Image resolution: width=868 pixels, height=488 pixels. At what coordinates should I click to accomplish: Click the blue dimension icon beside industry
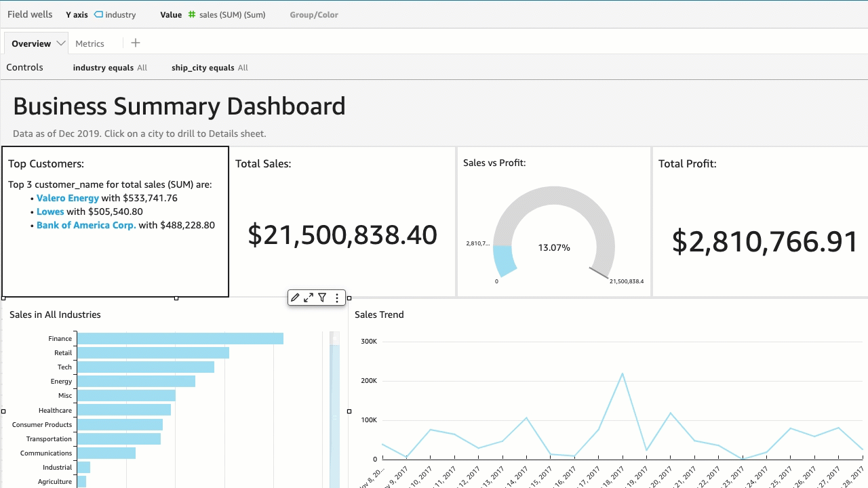point(99,14)
